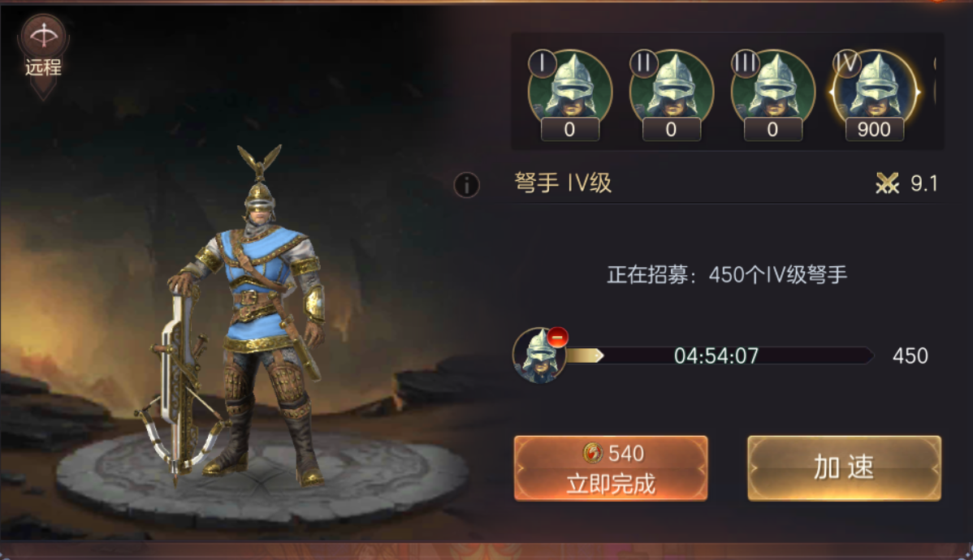973x560 pixels.
Task: Click the crossed swords power icon
Action: pos(887,183)
